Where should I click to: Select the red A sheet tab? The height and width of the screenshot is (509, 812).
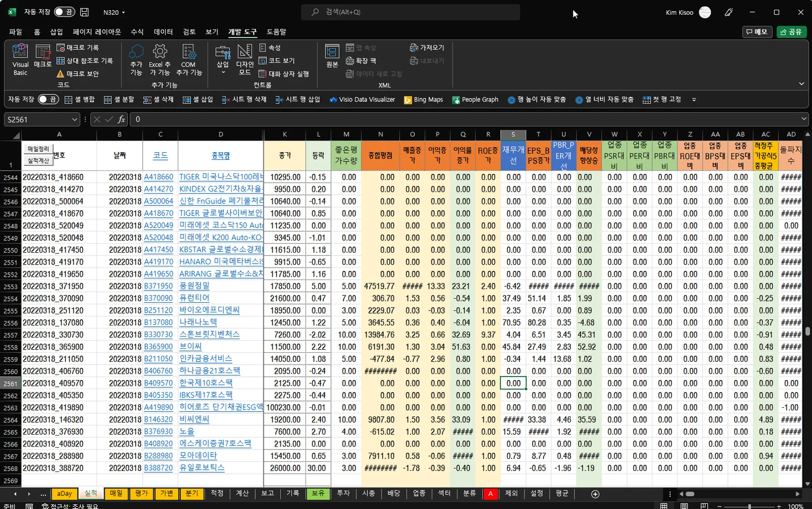[x=490, y=494]
